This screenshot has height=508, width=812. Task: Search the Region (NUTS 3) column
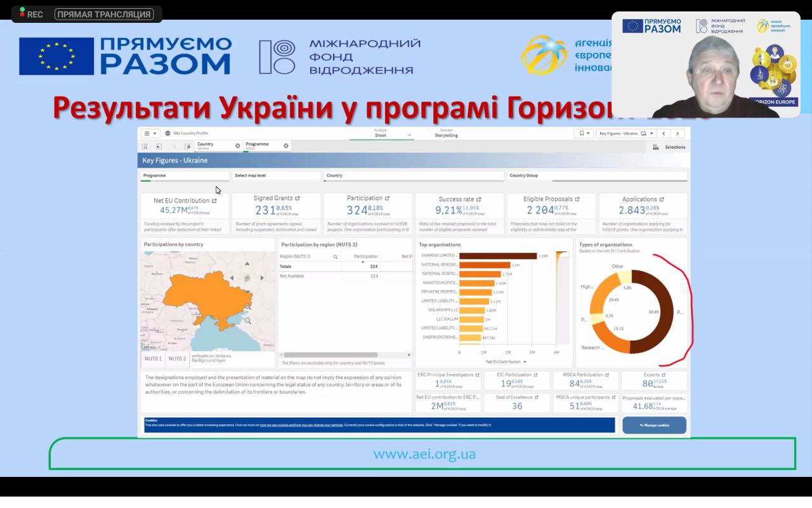point(336,257)
